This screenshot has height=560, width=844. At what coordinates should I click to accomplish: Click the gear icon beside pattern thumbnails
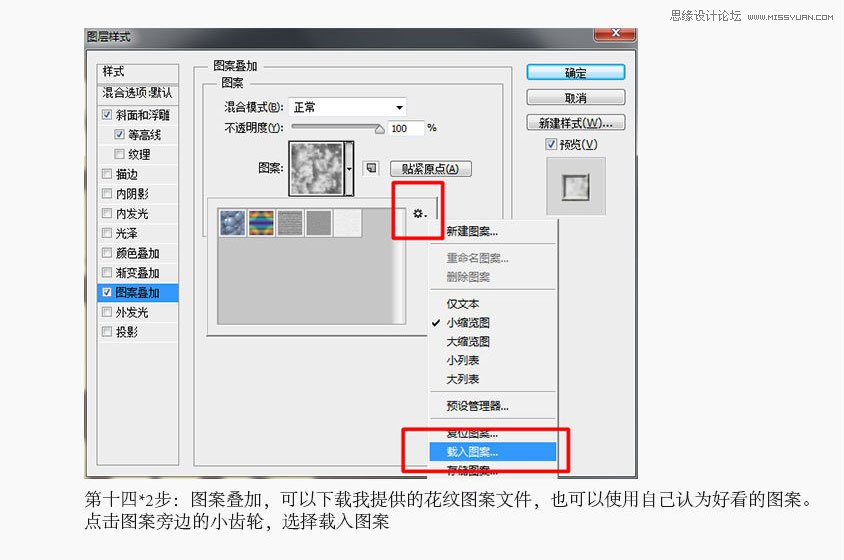tap(419, 213)
